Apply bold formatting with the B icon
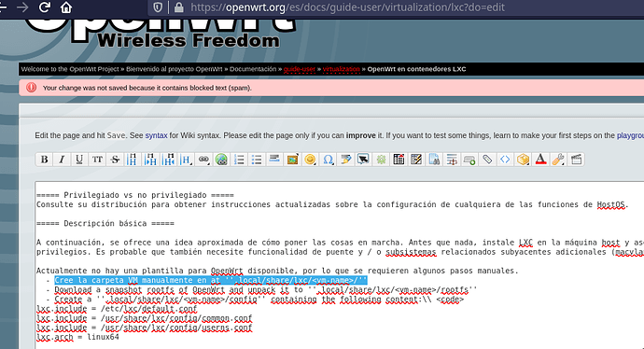Image resolution: width=644 pixels, height=349 pixels. pos(45,160)
